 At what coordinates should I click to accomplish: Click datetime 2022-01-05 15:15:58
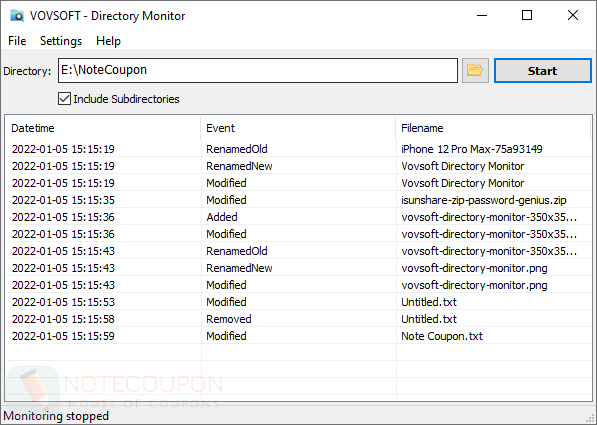coord(63,319)
